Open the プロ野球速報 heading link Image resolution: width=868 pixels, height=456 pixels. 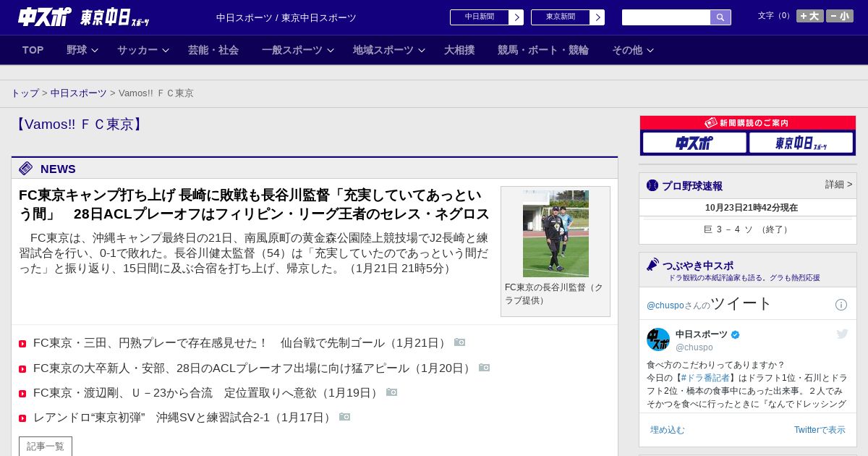(692, 186)
